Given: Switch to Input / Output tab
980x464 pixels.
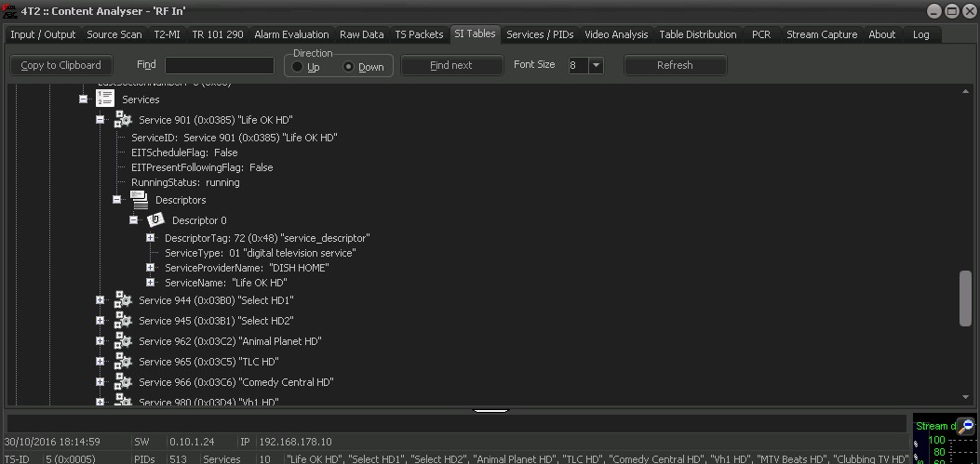Looking at the screenshot, I should click(43, 35).
